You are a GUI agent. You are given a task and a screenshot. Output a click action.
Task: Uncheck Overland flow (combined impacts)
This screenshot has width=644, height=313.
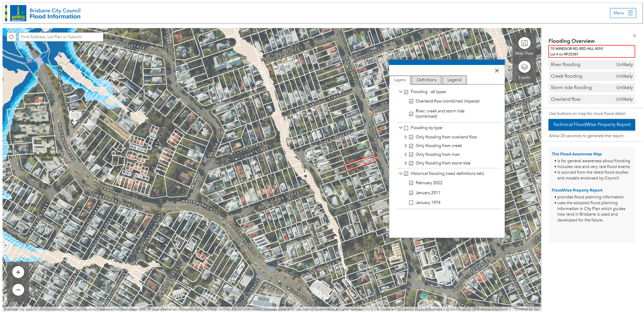pos(411,101)
